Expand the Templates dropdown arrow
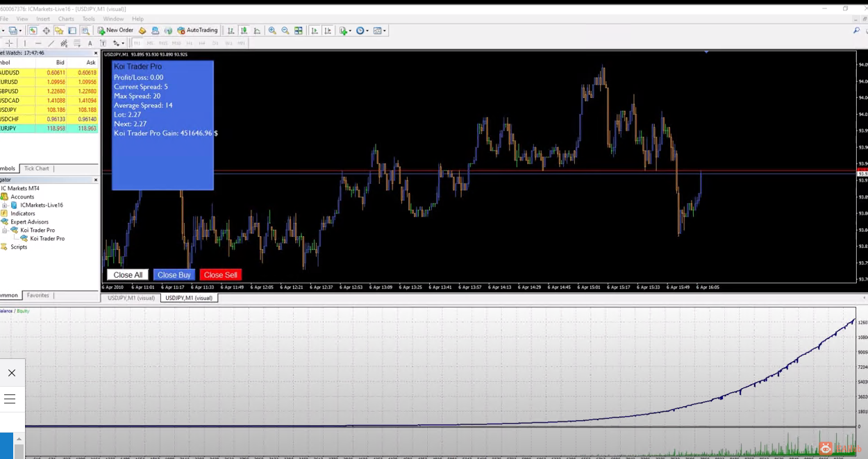 (x=385, y=31)
